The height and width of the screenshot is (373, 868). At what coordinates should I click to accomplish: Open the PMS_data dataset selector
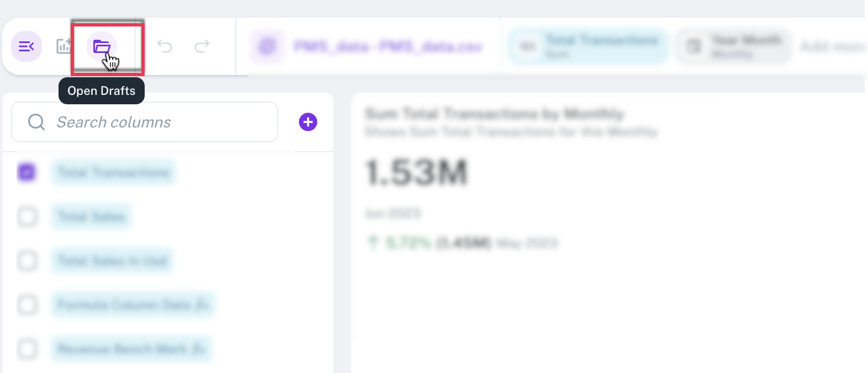[x=388, y=46]
